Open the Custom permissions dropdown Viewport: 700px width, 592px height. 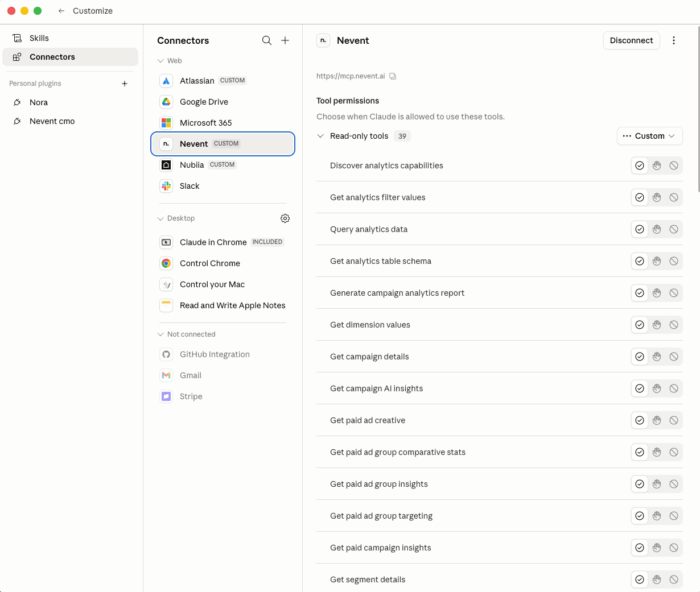649,136
